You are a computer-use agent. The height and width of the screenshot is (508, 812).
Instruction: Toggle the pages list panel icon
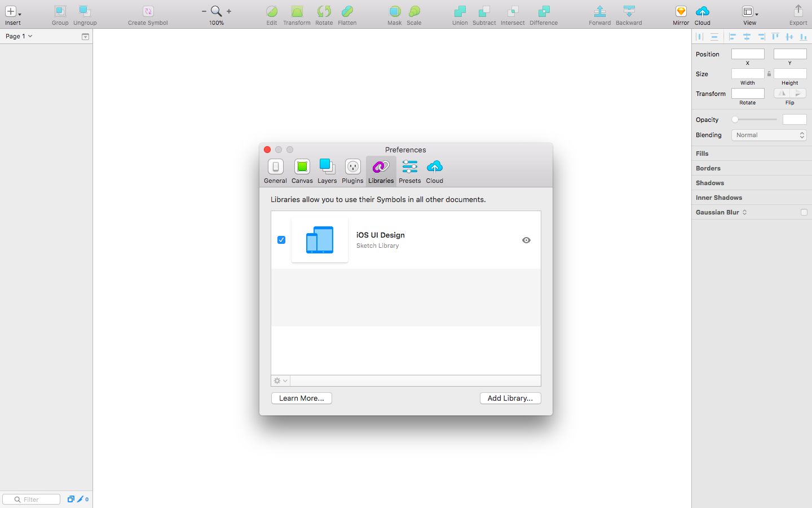tap(85, 37)
